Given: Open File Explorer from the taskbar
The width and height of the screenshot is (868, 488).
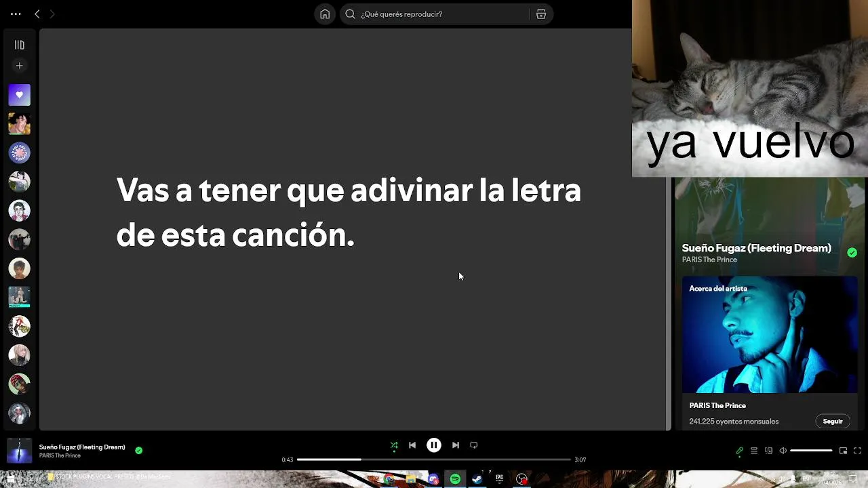Looking at the screenshot, I should (x=411, y=479).
